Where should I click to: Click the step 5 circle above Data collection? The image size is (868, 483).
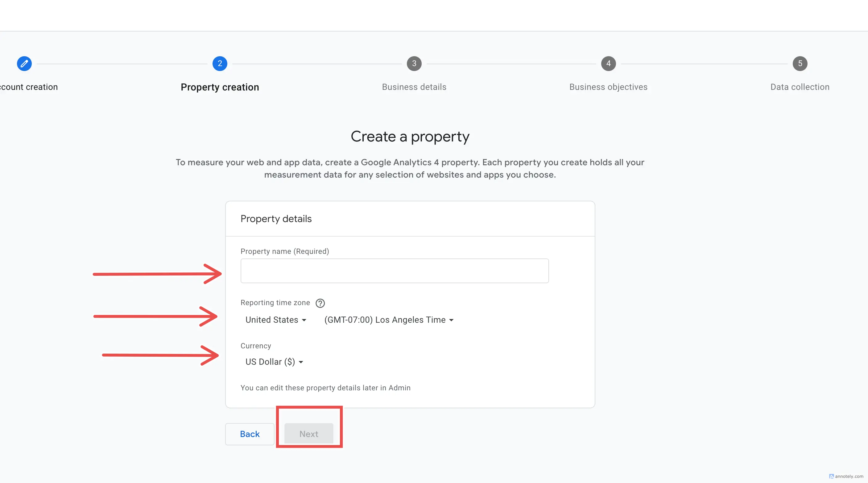point(800,63)
